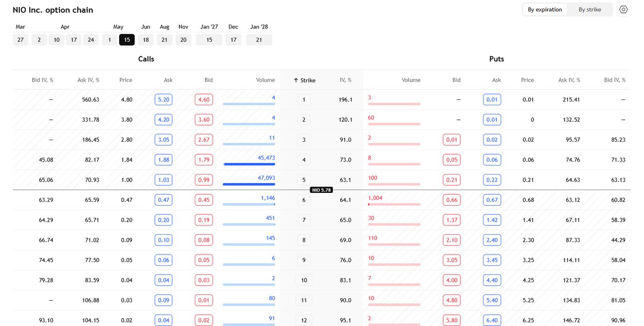
Task: Click the put Bid 0.66 for strike 6
Action: [x=452, y=200]
